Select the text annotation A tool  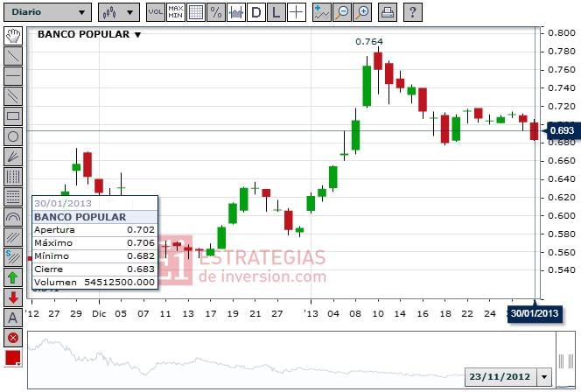click(x=13, y=318)
